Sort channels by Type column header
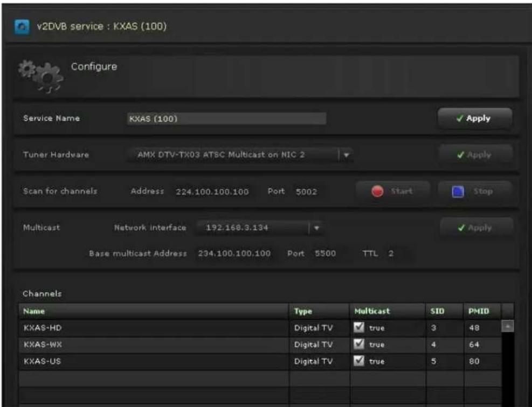 coord(319,311)
